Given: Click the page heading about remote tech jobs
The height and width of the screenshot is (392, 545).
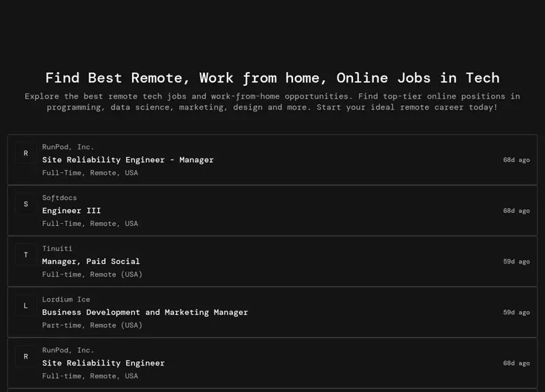Looking at the screenshot, I should (272, 78).
